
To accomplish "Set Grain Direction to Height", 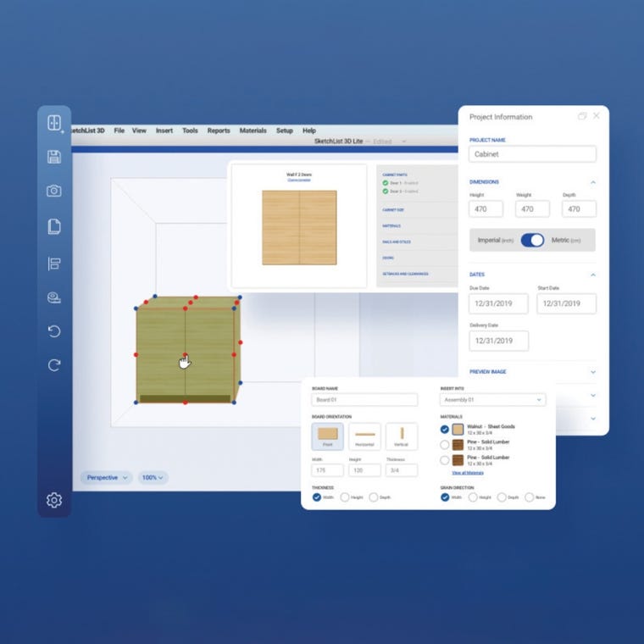I will coord(473,497).
